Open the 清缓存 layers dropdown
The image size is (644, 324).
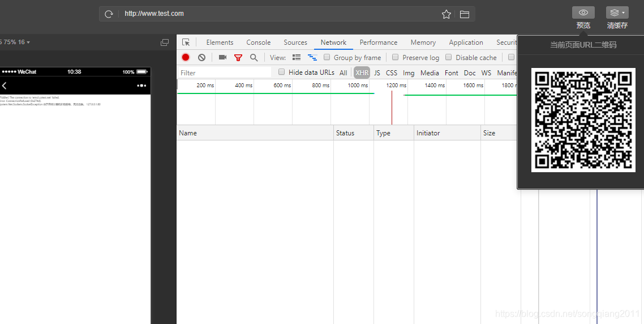617,12
